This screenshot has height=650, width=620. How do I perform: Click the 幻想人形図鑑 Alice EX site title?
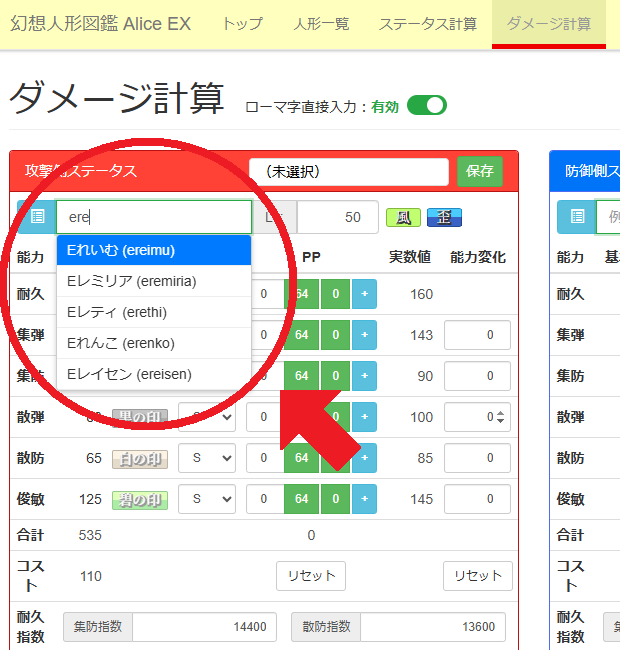point(100,24)
